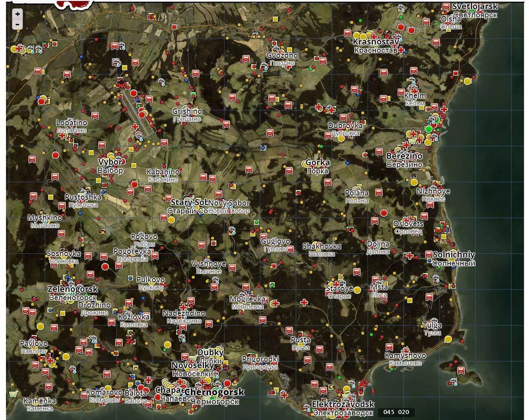The height and width of the screenshot is (420, 529).
Task: Click the large red circle between Polana and Orlovets
Action: click(383, 213)
